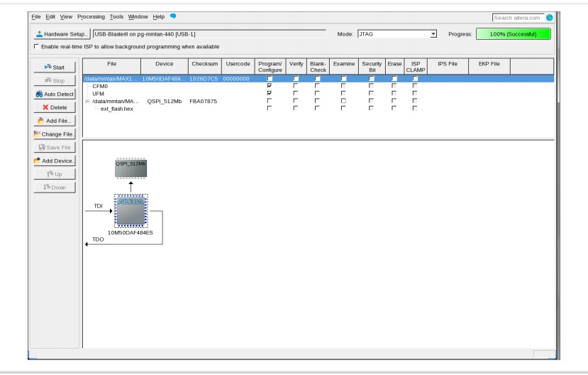The image size is (588, 375).
Task: Open the Mode JTAG dropdown
Action: tap(433, 34)
